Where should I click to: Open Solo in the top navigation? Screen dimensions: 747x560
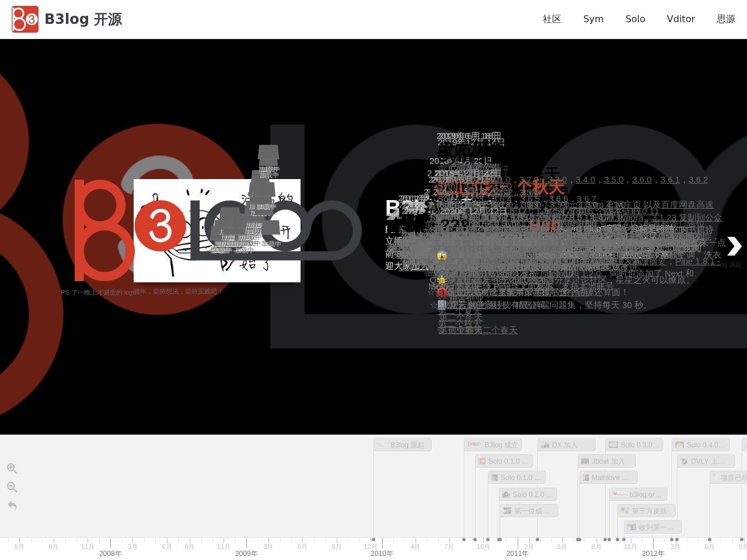(x=635, y=19)
